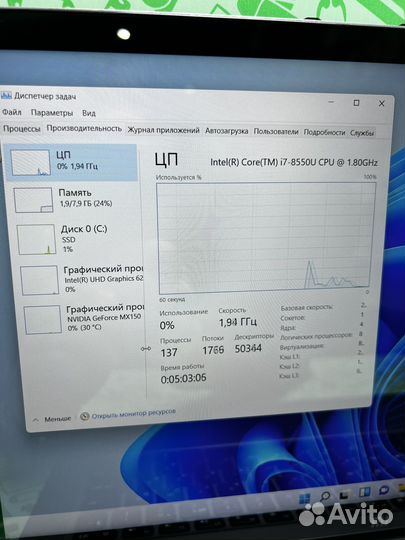Open the Windows Start button on taskbar

pos(305,498)
